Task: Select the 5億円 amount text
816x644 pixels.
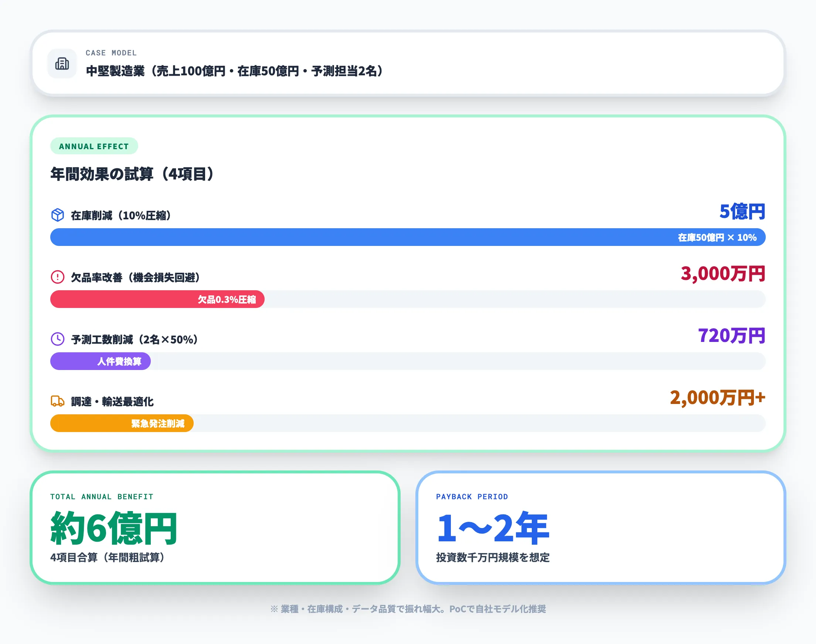Action: [x=742, y=212]
